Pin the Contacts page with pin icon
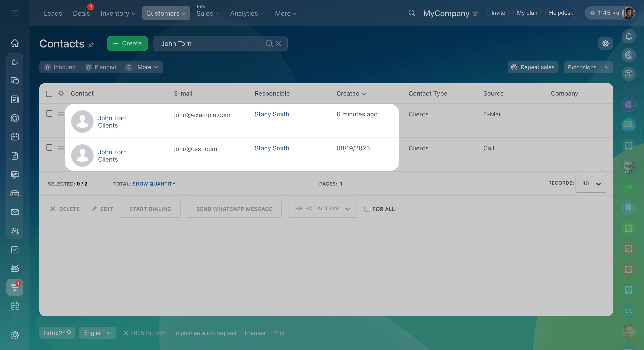Image resolution: width=644 pixels, height=350 pixels. (x=91, y=45)
